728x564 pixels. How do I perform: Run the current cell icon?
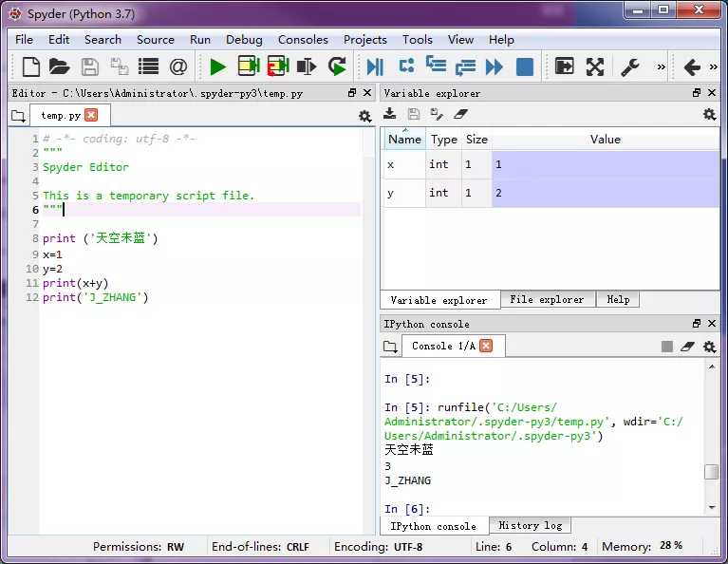249,66
